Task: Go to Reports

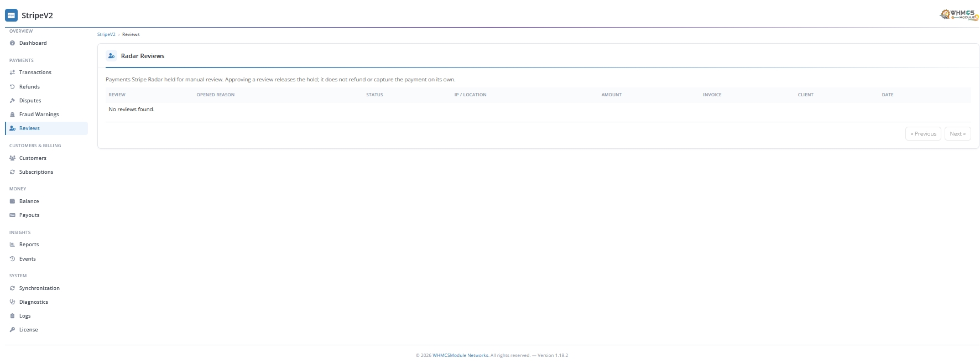Action: tap(46, 245)
